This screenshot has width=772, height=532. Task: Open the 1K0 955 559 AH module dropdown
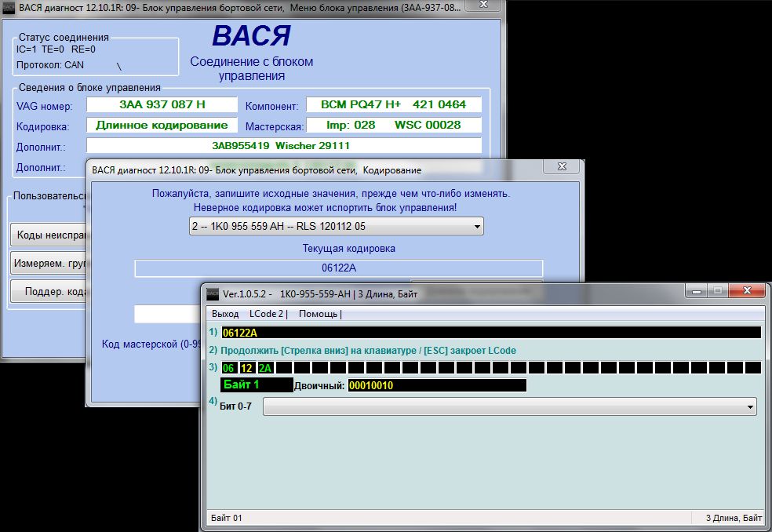pyautogui.click(x=337, y=226)
